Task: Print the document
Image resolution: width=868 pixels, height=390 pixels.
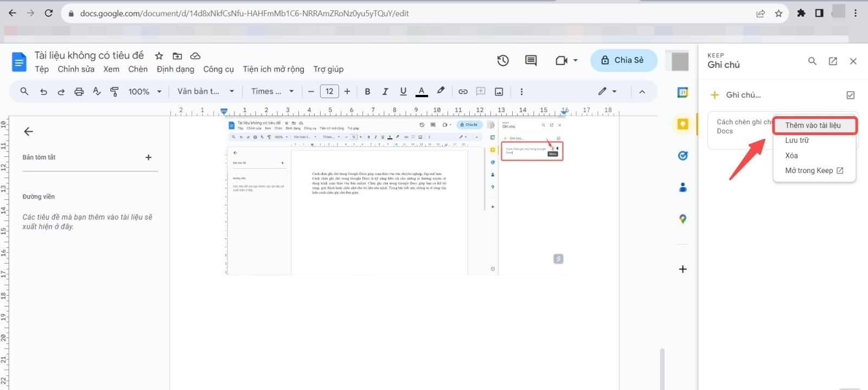Action: [x=79, y=92]
